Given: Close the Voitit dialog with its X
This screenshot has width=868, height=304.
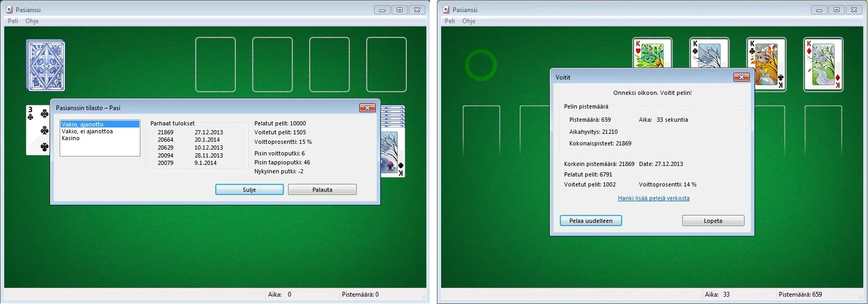Looking at the screenshot, I should (741, 77).
